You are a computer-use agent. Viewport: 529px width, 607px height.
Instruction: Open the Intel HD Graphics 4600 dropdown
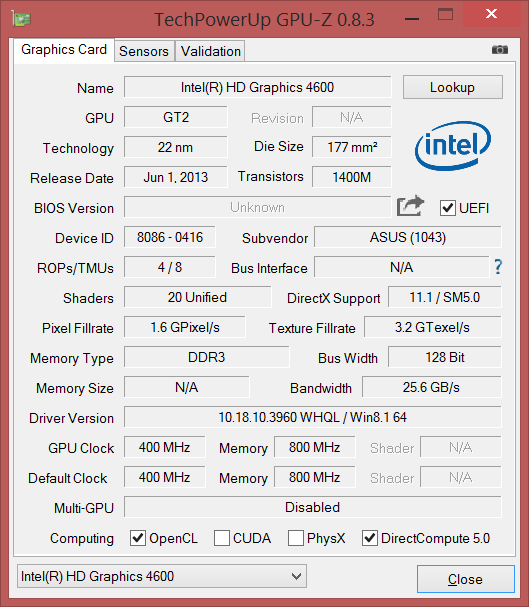(x=162, y=576)
